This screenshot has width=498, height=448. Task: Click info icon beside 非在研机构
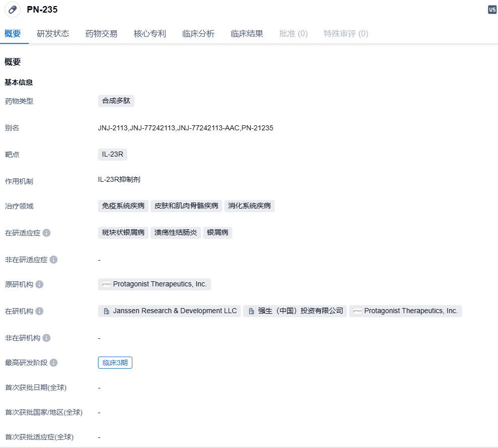click(x=46, y=338)
